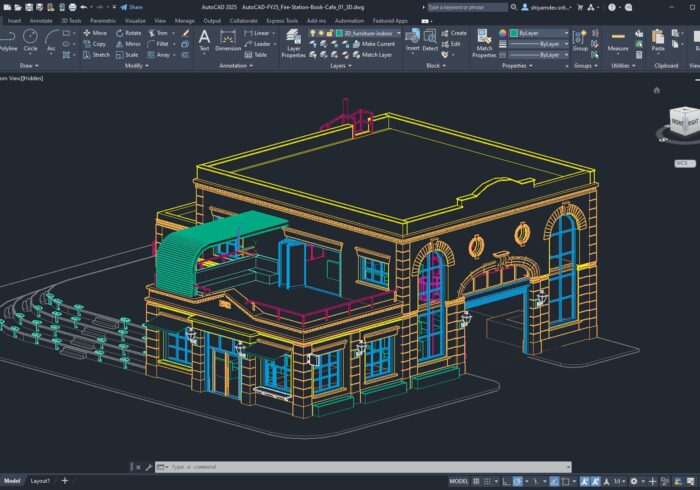The width and height of the screenshot is (700, 490).
Task: Activate the Trim tool
Action: [x=158, y=33]
